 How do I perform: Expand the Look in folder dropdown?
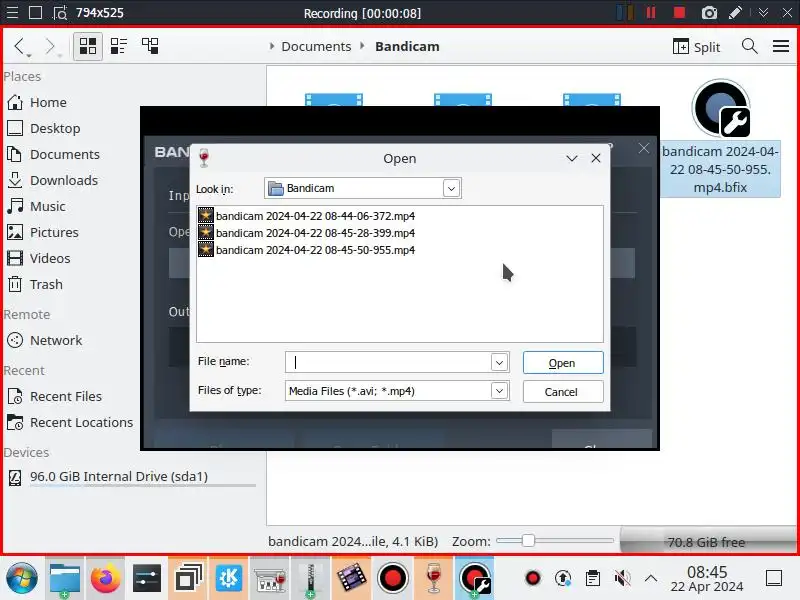[x=451, y=189]
